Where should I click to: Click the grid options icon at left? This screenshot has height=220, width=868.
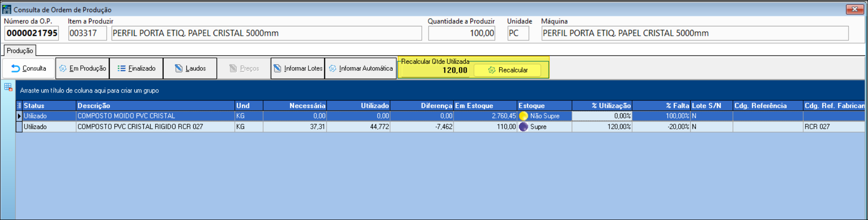coord(8,87)
